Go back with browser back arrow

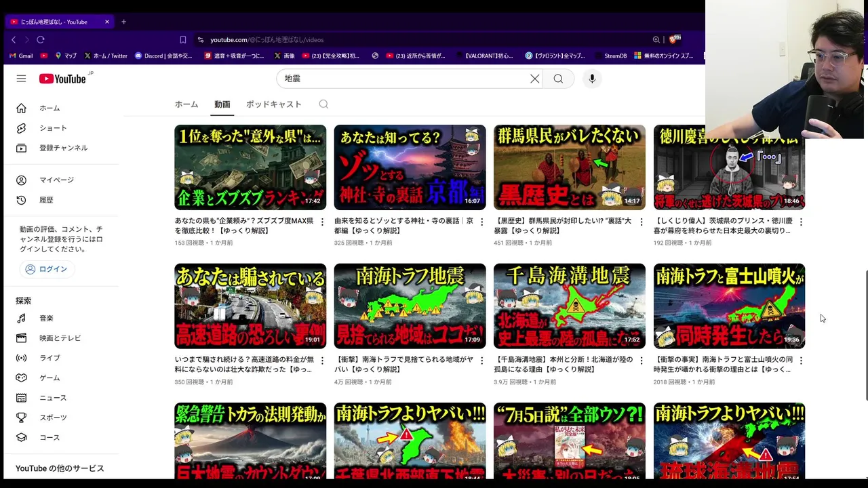point(14,40)
